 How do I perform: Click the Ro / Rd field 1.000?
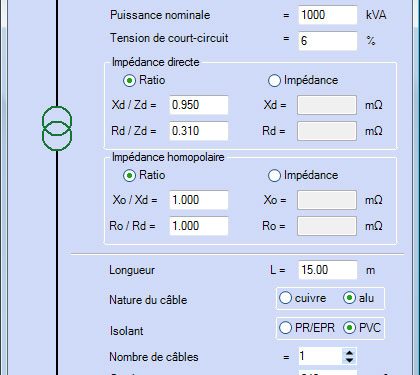[x=199, y=226]
